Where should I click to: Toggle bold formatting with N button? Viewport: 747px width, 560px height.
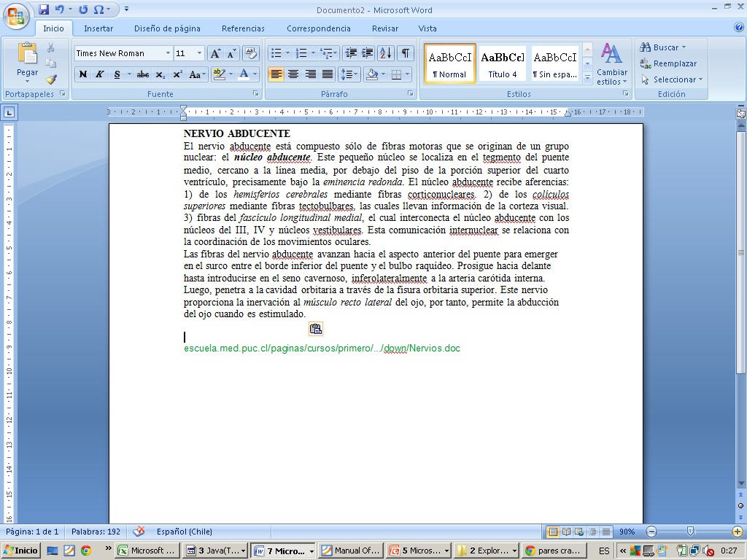83,74
